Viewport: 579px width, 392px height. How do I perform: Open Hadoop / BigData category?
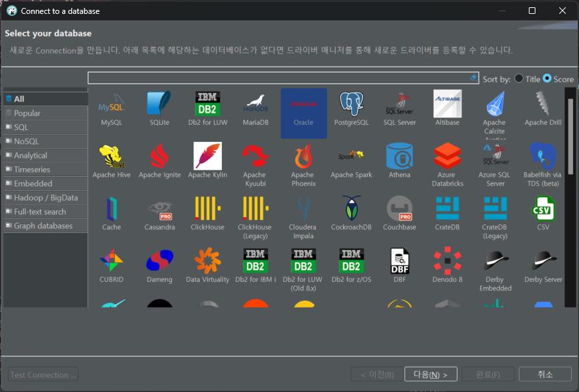(46, 197)
